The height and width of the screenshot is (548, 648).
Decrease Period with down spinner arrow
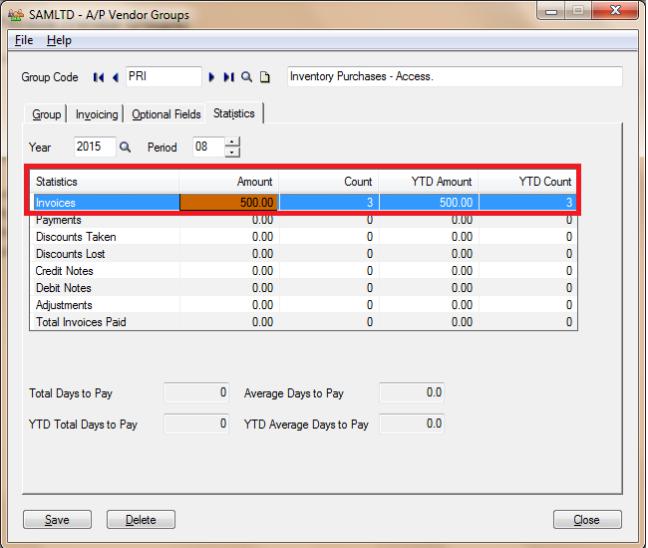click(x=232, y=152)
